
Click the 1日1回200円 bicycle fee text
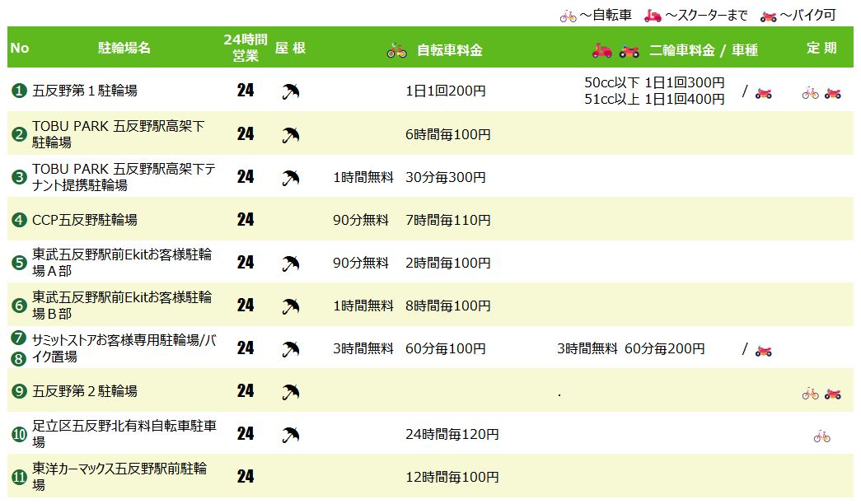coord(446,91)
